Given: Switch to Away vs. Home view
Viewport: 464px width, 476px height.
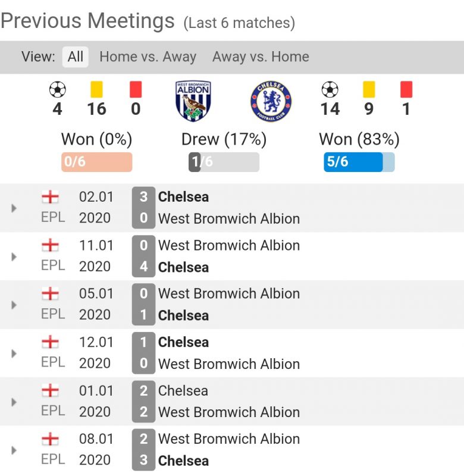Looking at the screenshot, I should 261,57.
